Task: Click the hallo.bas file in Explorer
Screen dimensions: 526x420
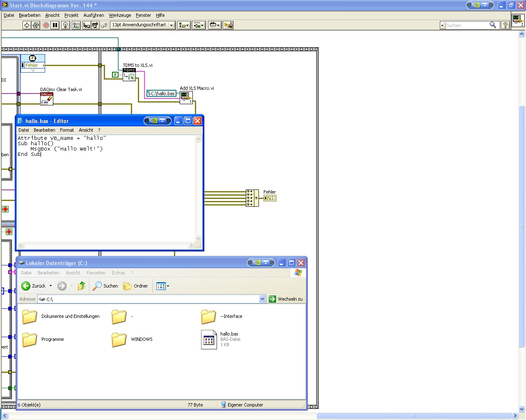Action: (x=209, y=339)
